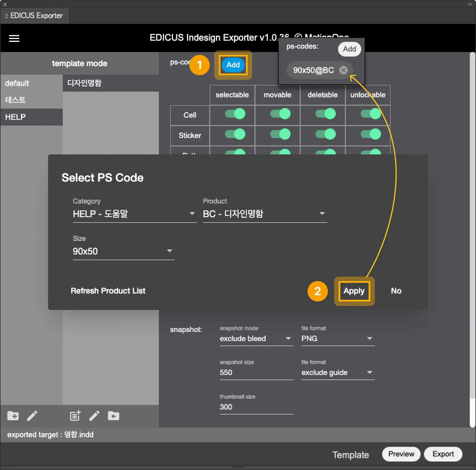
Task: Click the Preview button
Action: [401, 454]
